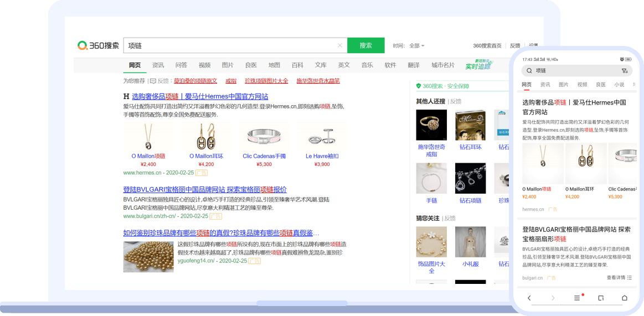Click the green 搜索 button

point(366,45)
